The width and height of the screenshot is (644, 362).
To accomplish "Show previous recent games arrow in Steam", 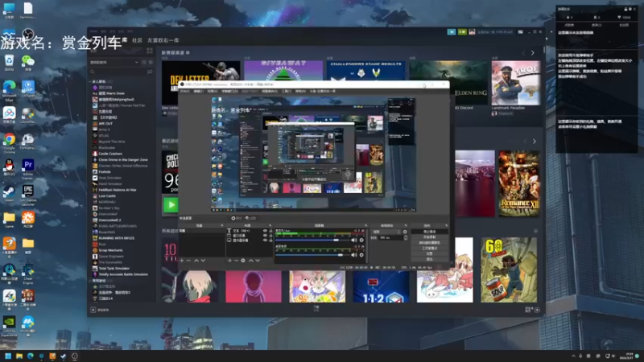I will click(x=525, y=142).
